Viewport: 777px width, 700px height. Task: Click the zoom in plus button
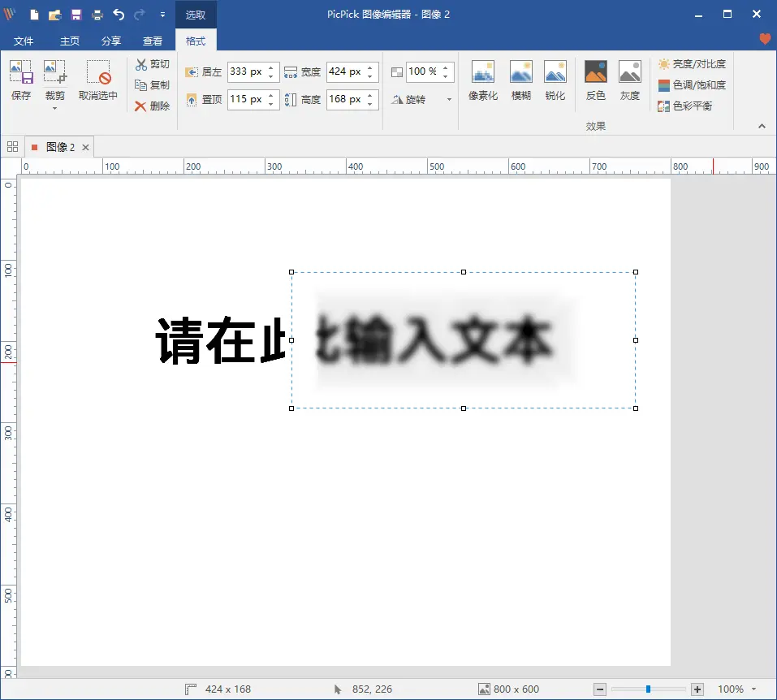pyautogui.click(x=697, y=689)
